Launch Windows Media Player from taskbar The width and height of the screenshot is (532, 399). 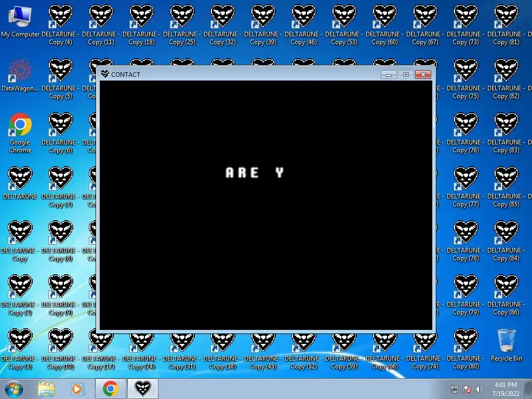coord(77,389)
